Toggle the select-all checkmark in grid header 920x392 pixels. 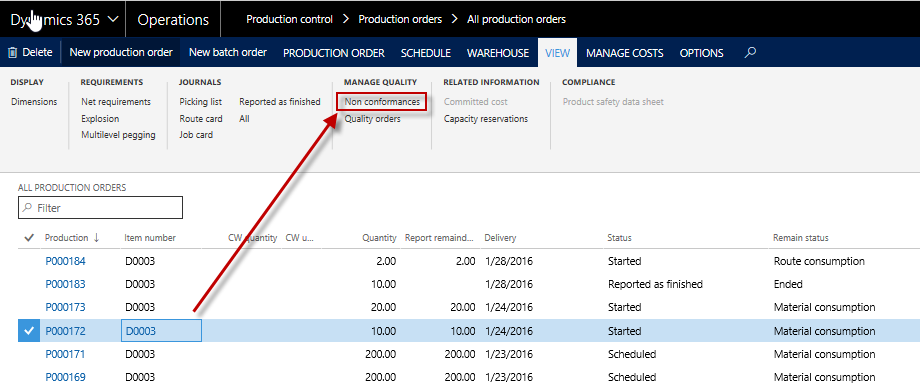click(28, 238)
